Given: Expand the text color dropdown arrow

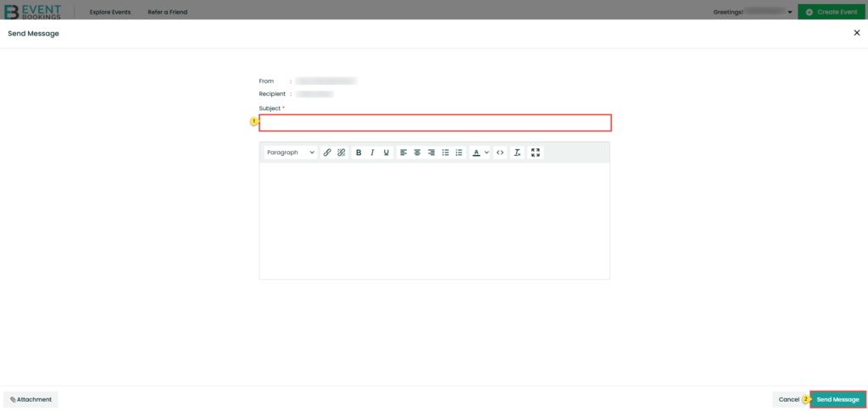Looking at the screenshot, I should [x=487, y=153].
